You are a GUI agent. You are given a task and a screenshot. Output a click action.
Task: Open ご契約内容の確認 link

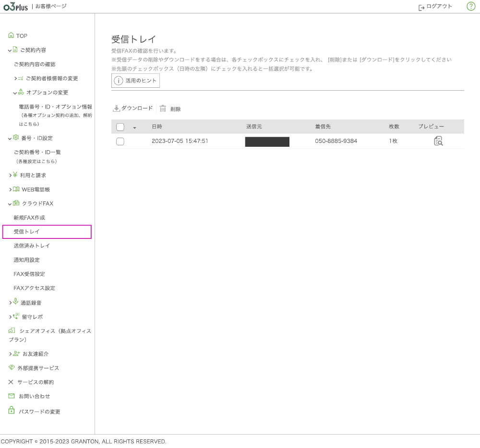tap(34, 64)
